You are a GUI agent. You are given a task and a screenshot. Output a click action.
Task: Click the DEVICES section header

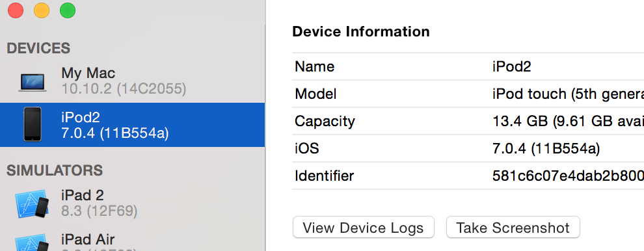38,48
